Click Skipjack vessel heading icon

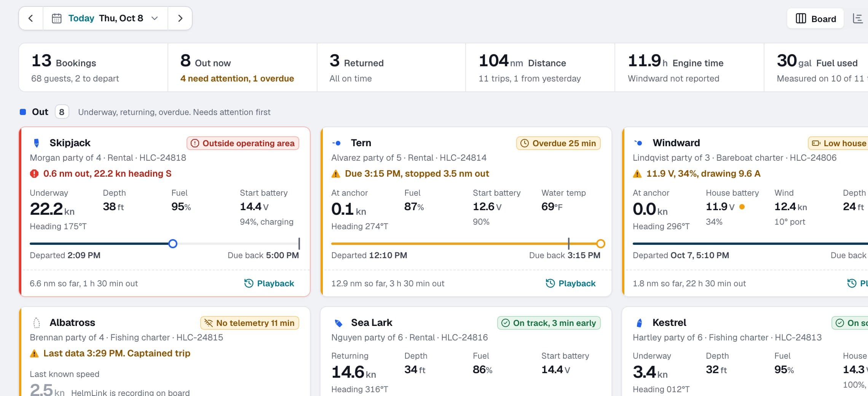click(37, 143)
